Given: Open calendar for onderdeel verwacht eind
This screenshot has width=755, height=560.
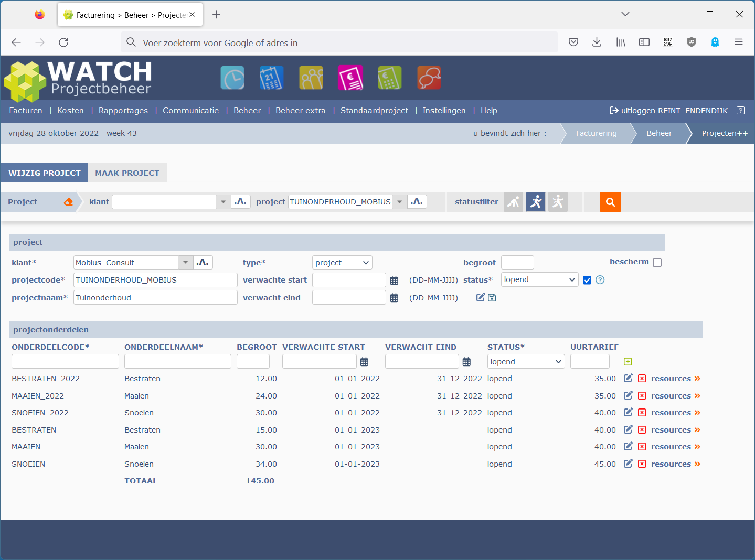Looking at the screenshot, I should [466, 362].
